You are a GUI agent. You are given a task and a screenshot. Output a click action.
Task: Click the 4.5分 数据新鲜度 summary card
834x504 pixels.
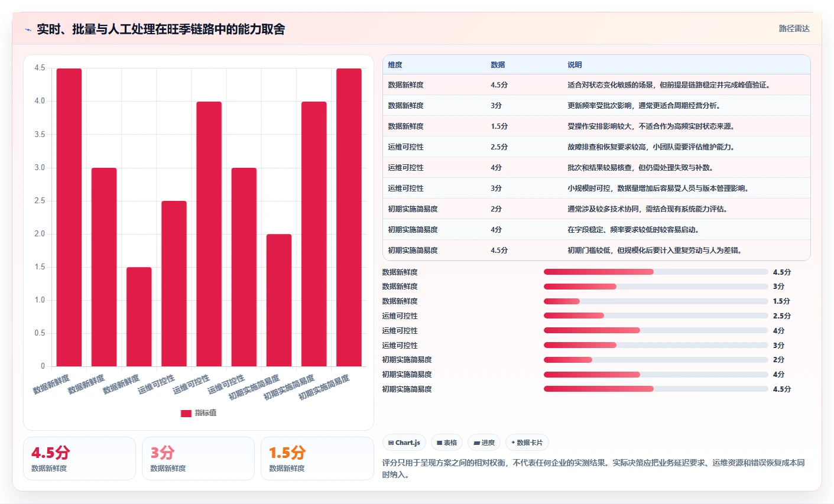[x=79, y=459]
